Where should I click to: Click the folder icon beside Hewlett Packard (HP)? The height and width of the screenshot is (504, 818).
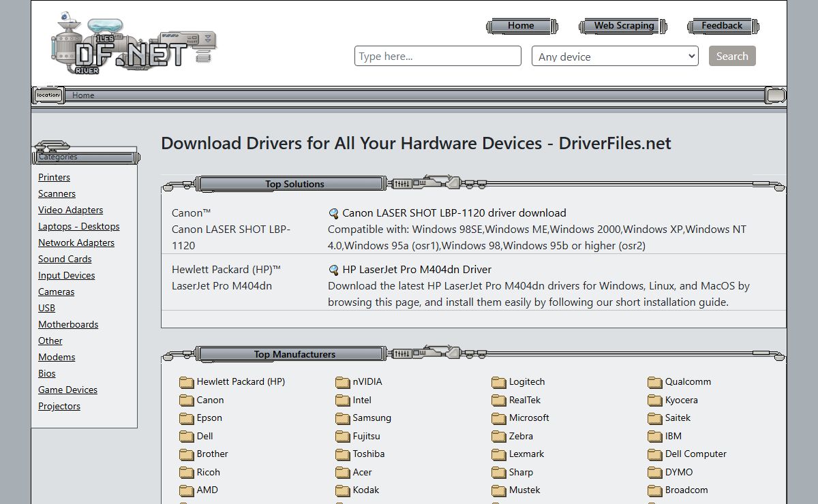(187, 382)
